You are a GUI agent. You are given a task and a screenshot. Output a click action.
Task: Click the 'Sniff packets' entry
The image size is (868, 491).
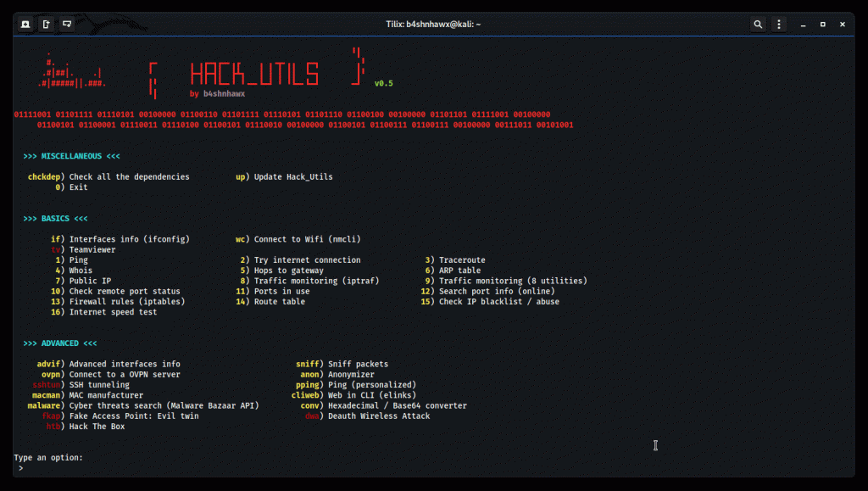click(359, 365)
